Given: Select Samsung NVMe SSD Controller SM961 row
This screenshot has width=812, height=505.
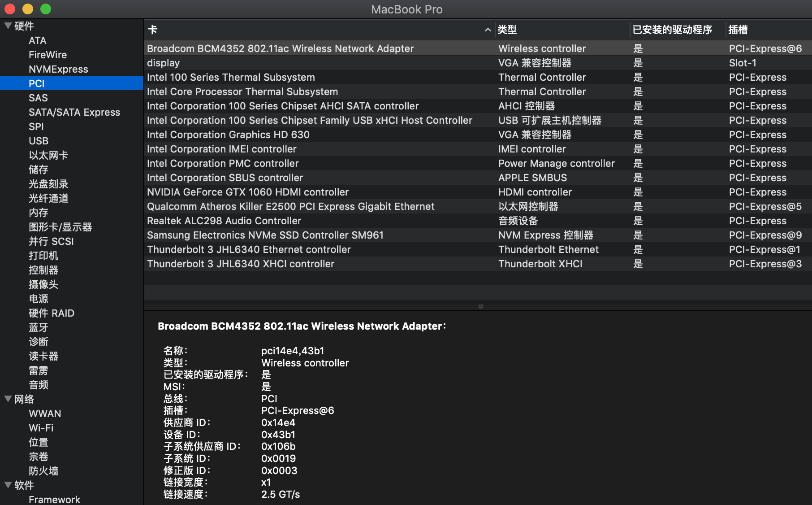Looking at the screenshot, I should [478, 235].
